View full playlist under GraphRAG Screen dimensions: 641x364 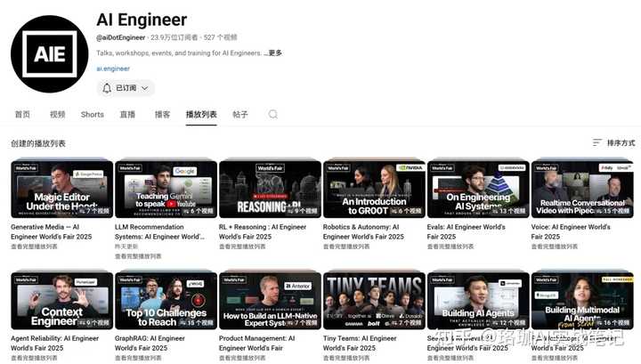point(138,358)
